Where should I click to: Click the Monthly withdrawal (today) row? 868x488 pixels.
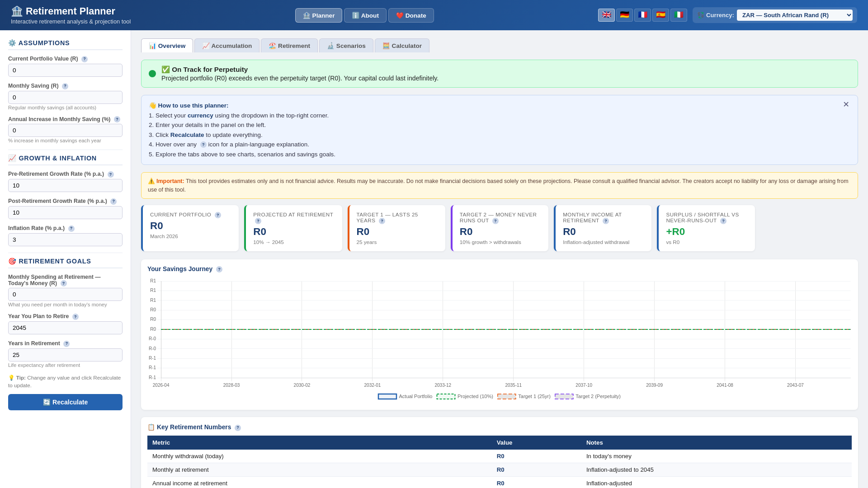coord(500,456)
